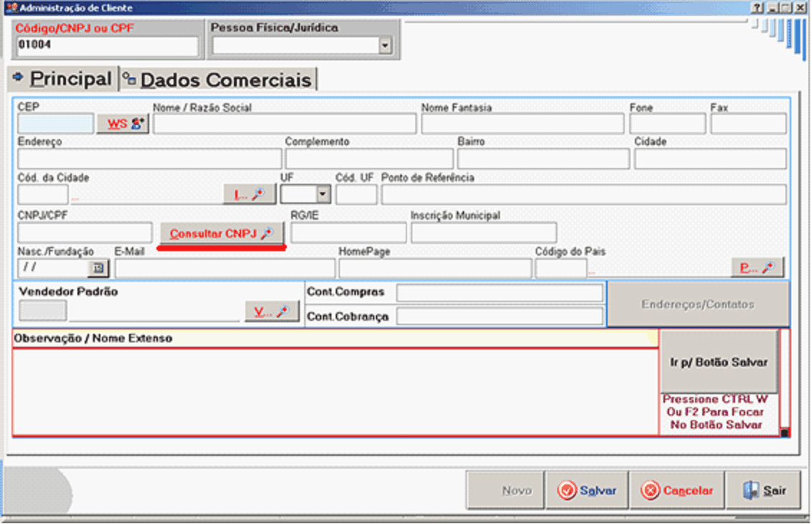Click the Nome / Razão Social field
Viewport: 812px width, 524px height.
[284, 124]
